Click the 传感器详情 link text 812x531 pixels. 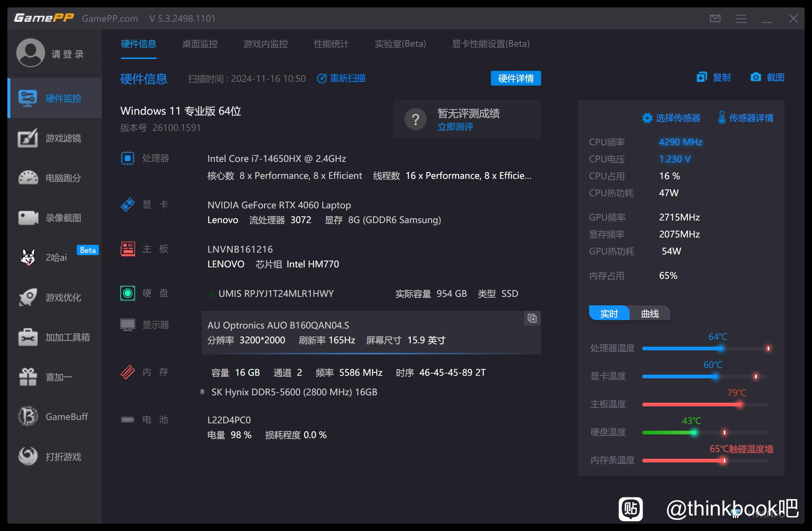pos(751,118)
